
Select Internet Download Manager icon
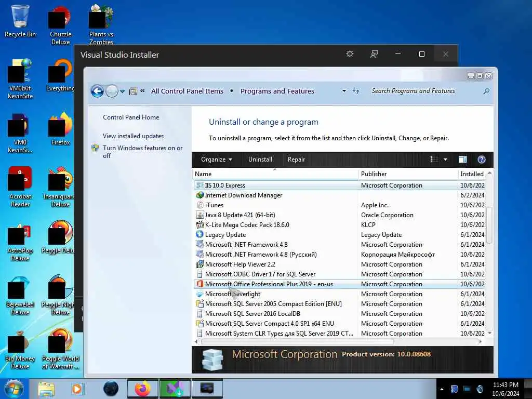[200, 195]
